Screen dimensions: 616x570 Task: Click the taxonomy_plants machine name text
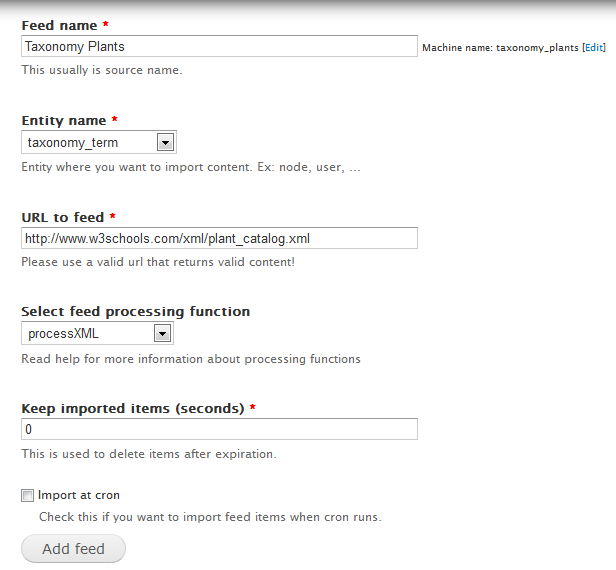(x=537, y=48)
